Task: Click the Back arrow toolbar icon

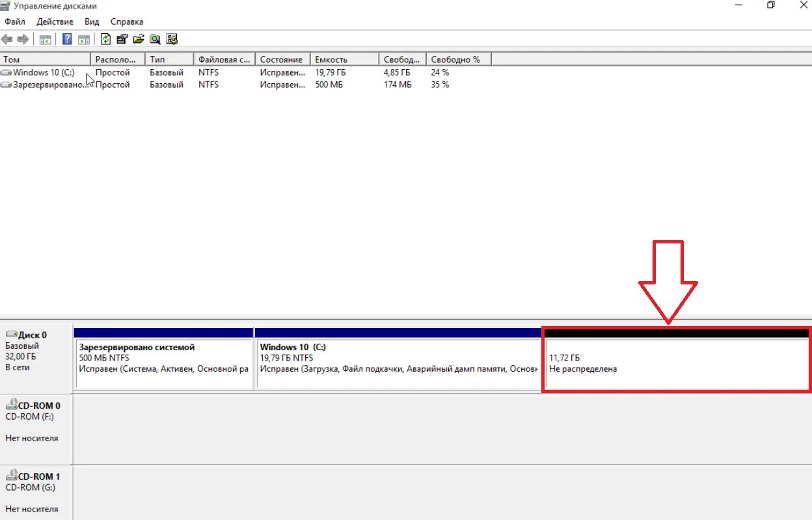Action: pos(7,39)
